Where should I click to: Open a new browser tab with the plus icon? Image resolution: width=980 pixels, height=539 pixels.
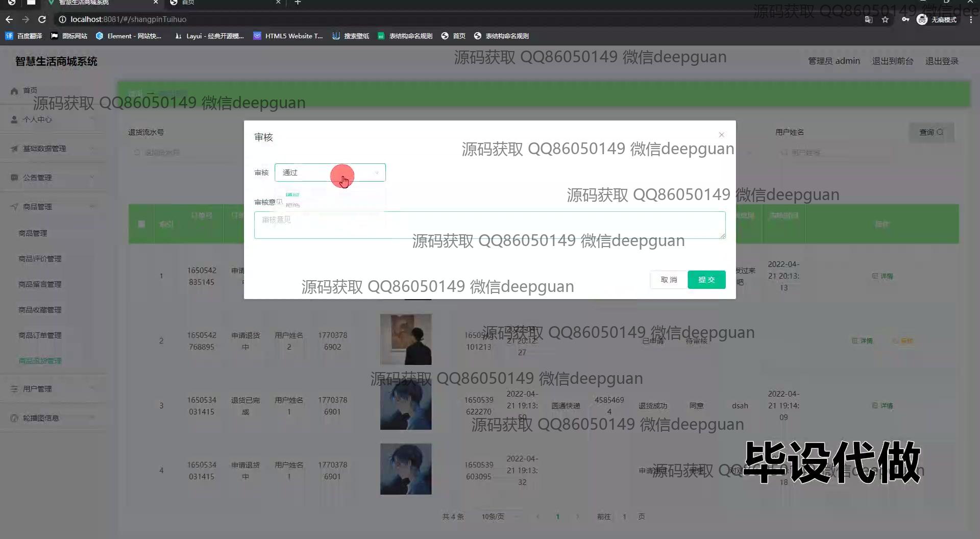[298, 3]
